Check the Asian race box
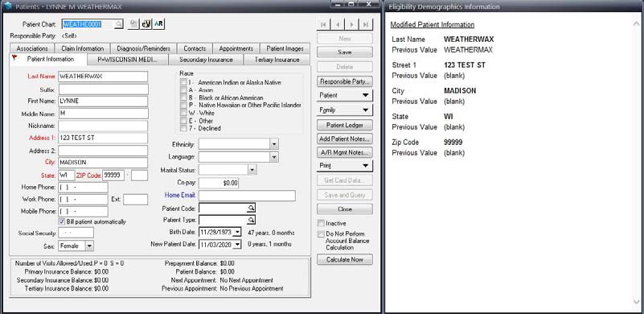The height and width of the screenshot is (314, 644). click(x=183, y=89)
